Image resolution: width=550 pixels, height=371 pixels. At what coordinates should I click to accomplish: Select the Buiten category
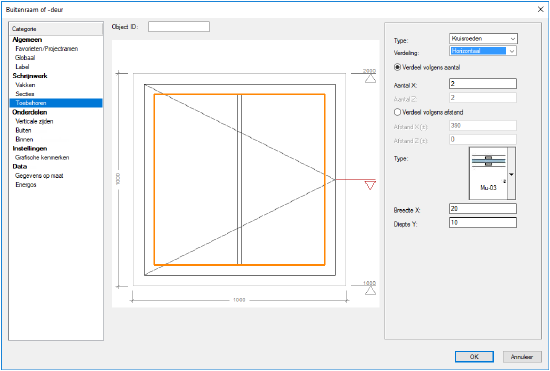point(24,130)
